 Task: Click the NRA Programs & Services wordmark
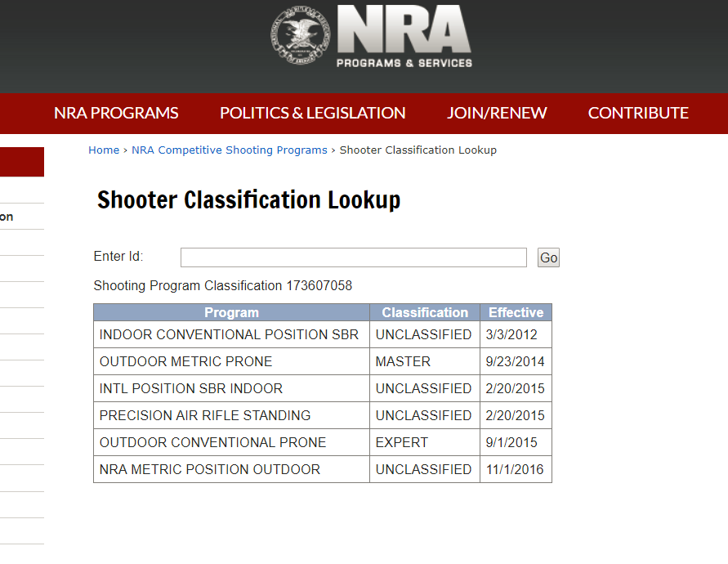click(x=404, y=38)
